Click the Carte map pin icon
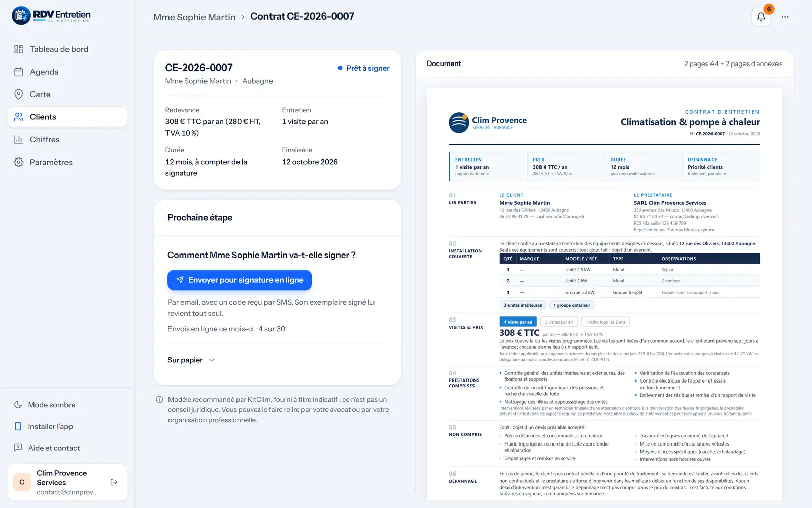This screenshot has height=508, width=812. tap(19, 94)
